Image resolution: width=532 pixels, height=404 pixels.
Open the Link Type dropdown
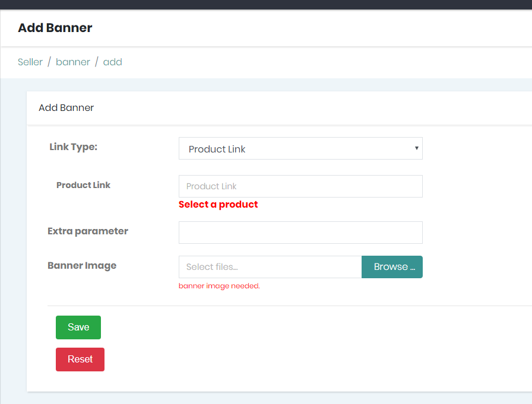pos(300,148)
